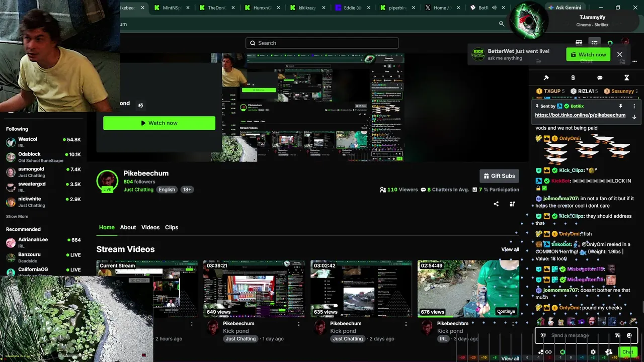This screenshot has width=644, height=362.
Task: Click the 7TV emote icon in chat input
Action: point(617,335)
